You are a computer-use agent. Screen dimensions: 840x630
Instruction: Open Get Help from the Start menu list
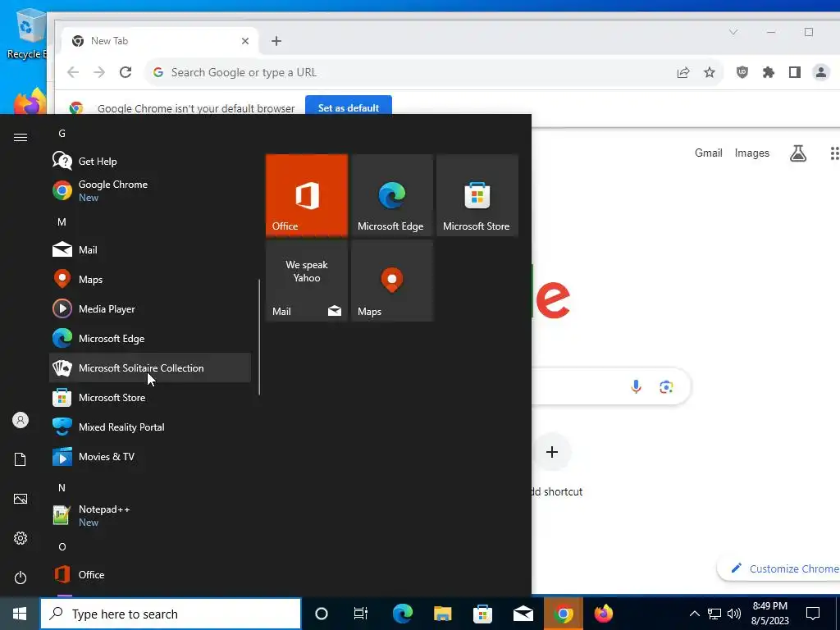pyautogui.click(x=150, y=162)
